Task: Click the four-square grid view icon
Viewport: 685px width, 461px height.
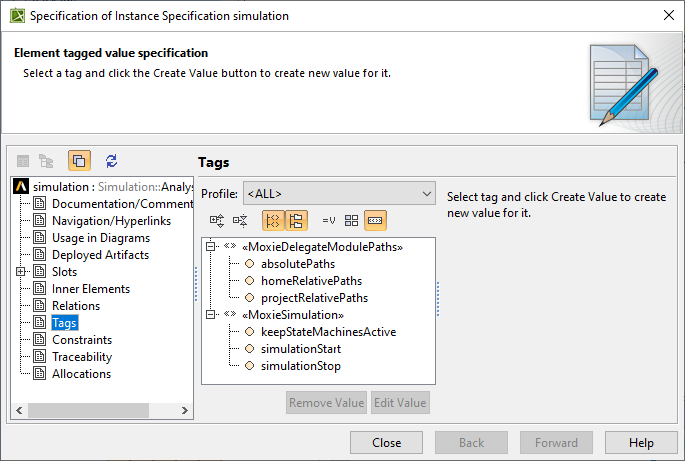Action: tap(351, 220)
